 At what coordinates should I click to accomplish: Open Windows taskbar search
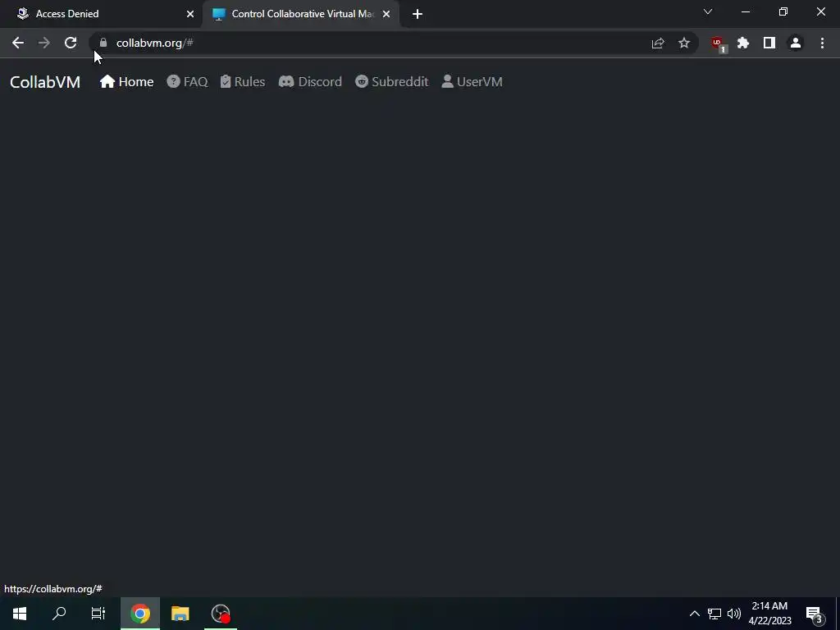point(59,614)
